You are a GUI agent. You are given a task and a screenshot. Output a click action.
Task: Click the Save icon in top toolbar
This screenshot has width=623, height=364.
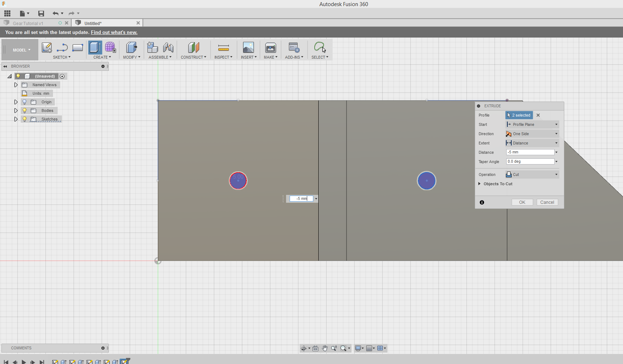[41, 14]
